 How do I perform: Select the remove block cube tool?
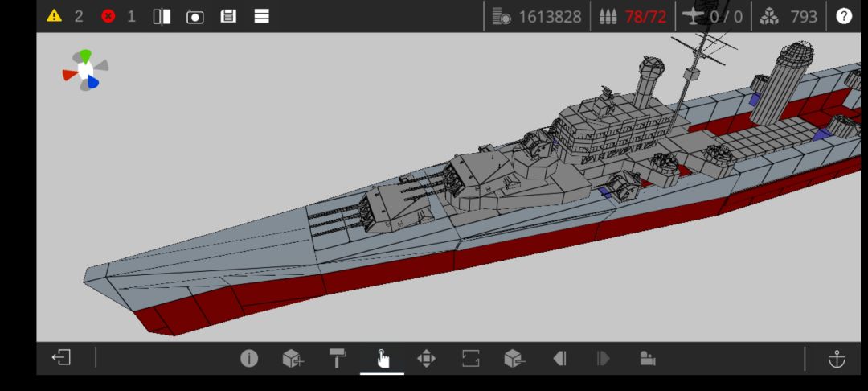click(514, 359)
